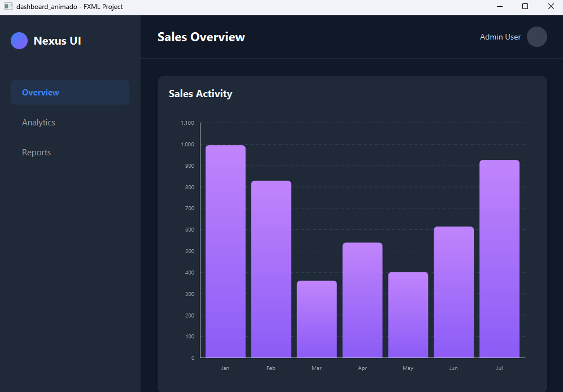This screenshot has width=563, height=392.
Task: Click the 1,100 axis label
Action: (x=187, y=123)
